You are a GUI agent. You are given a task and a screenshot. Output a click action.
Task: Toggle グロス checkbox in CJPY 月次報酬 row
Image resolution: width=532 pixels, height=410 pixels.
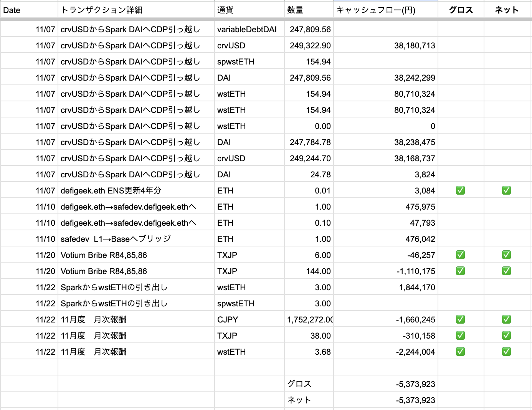tap(460, 319)
